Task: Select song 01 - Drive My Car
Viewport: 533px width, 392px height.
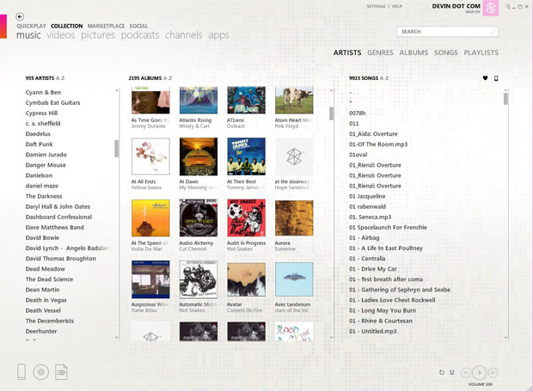Action: (373, 269)
